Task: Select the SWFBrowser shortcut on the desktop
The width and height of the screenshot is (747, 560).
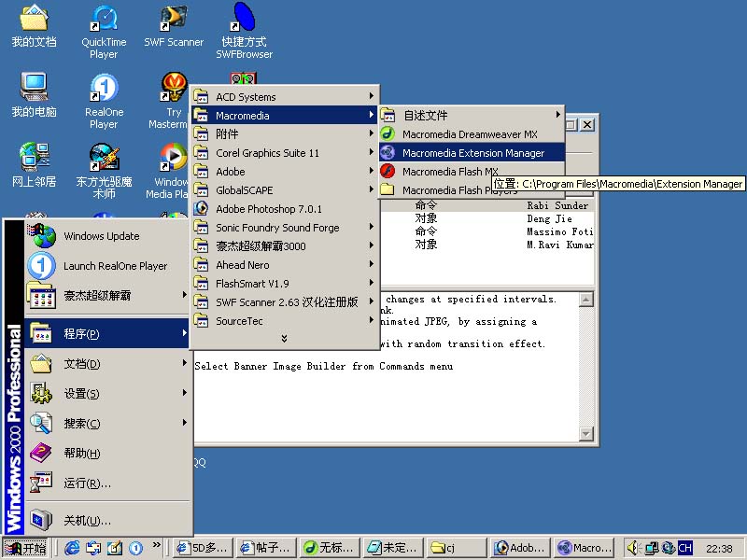Action: (244, 32)
